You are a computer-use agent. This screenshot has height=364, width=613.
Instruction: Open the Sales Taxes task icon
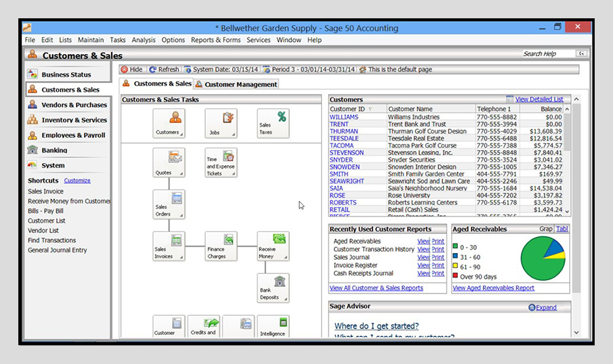click(x=273, y=123)
